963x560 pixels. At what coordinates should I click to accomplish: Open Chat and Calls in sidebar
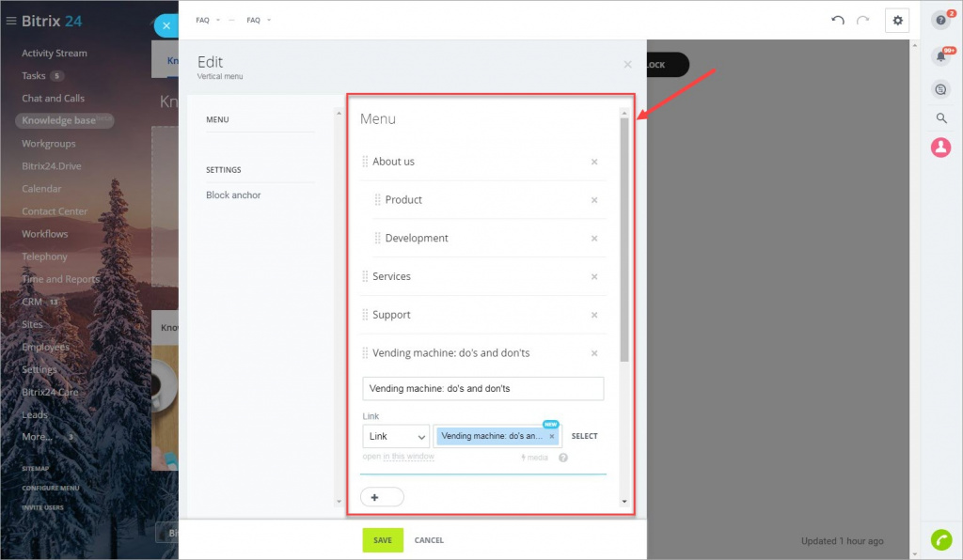[x=53, y=98]
